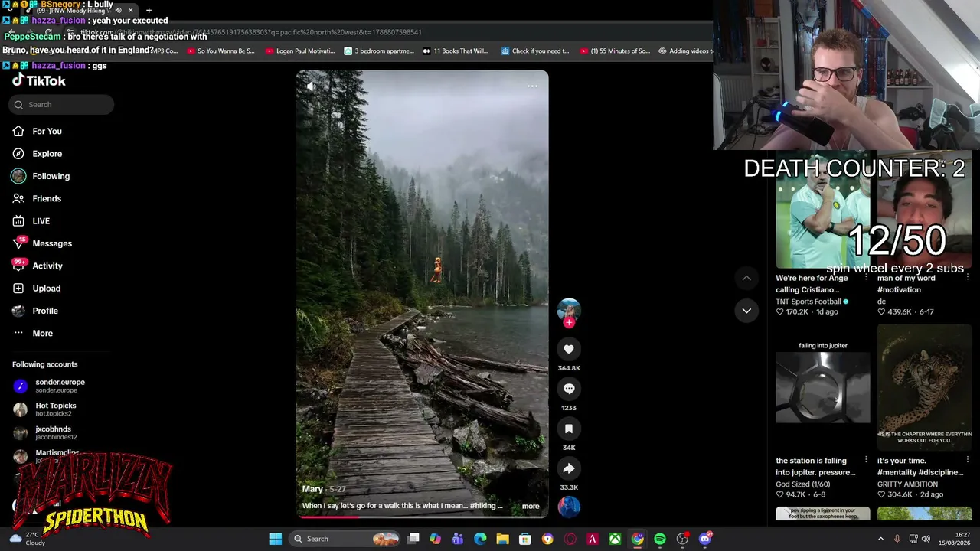The image size is (980, 551).
Task: Click the God Sized (1/60) creator name
Action: (804, 484)
